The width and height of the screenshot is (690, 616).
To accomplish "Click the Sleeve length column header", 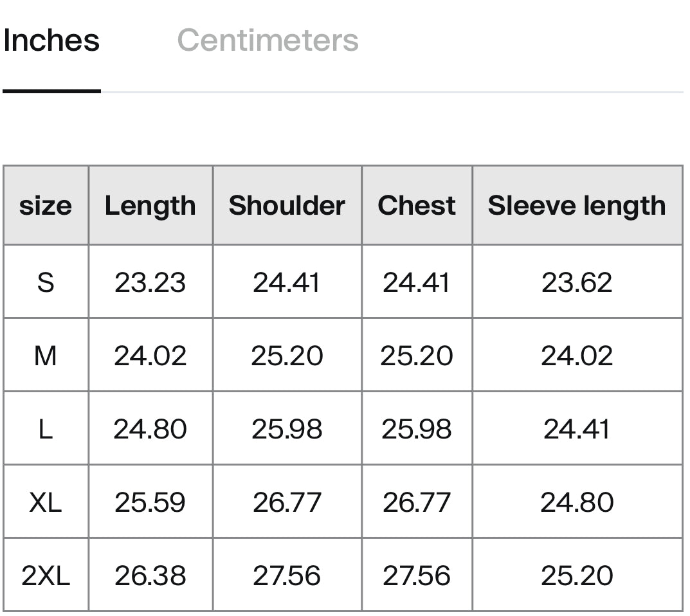I will tap(577, 206).
